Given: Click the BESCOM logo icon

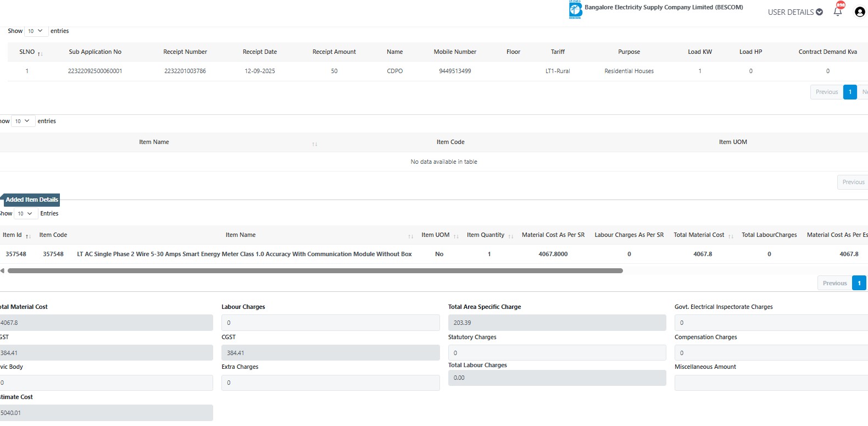Looking at the screenshot, I should click(x=575, y=10).
